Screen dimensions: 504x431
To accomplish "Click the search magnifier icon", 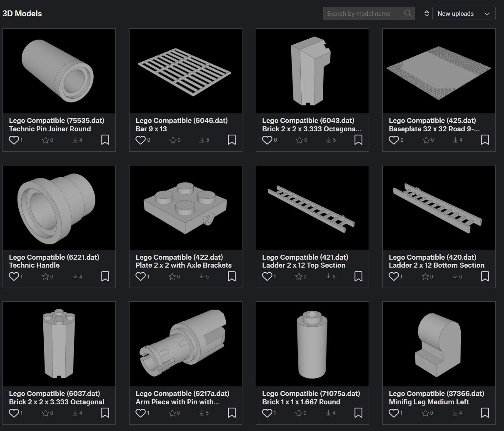I will (408, 13).
